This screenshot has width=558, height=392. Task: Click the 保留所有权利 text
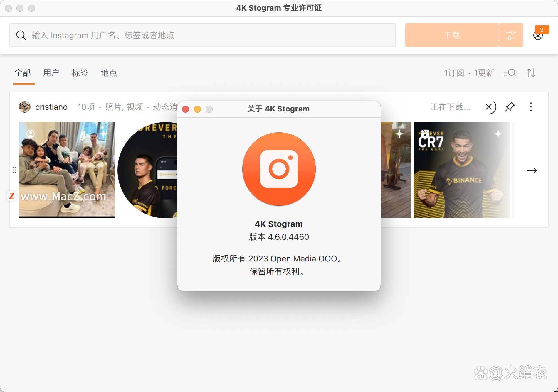[277, 271]
